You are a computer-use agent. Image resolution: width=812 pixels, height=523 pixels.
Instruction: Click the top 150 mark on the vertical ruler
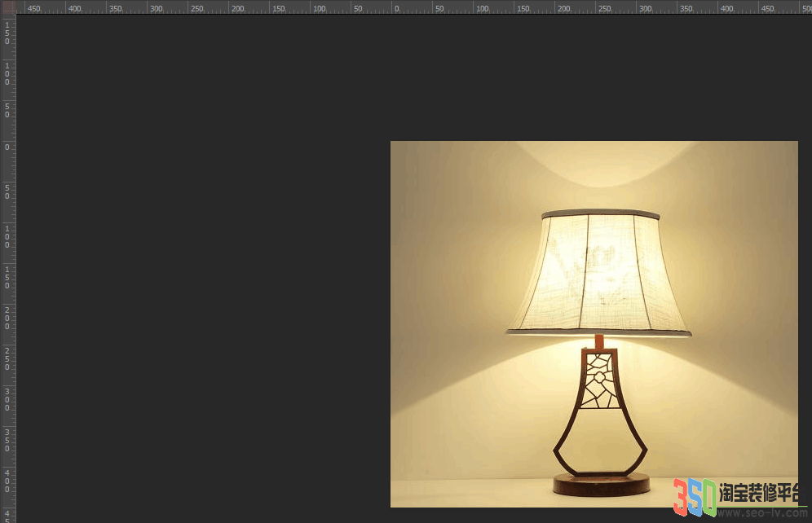pos(7,33)
